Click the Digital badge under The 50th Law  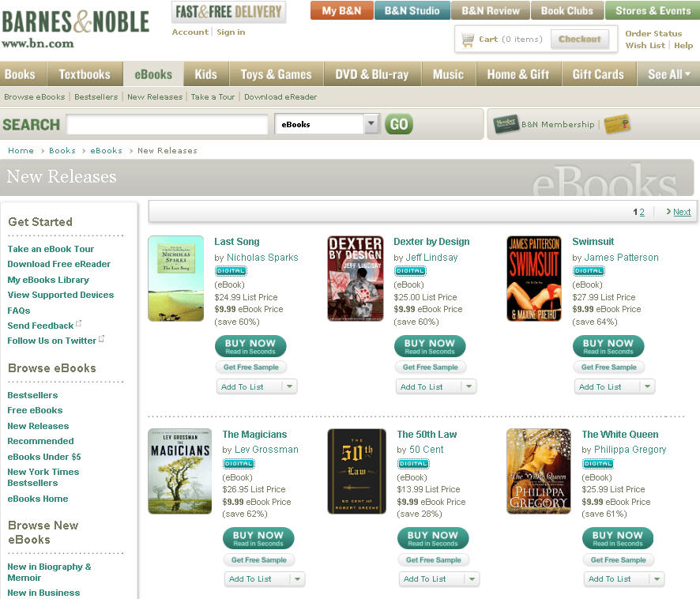coord(413,464)
